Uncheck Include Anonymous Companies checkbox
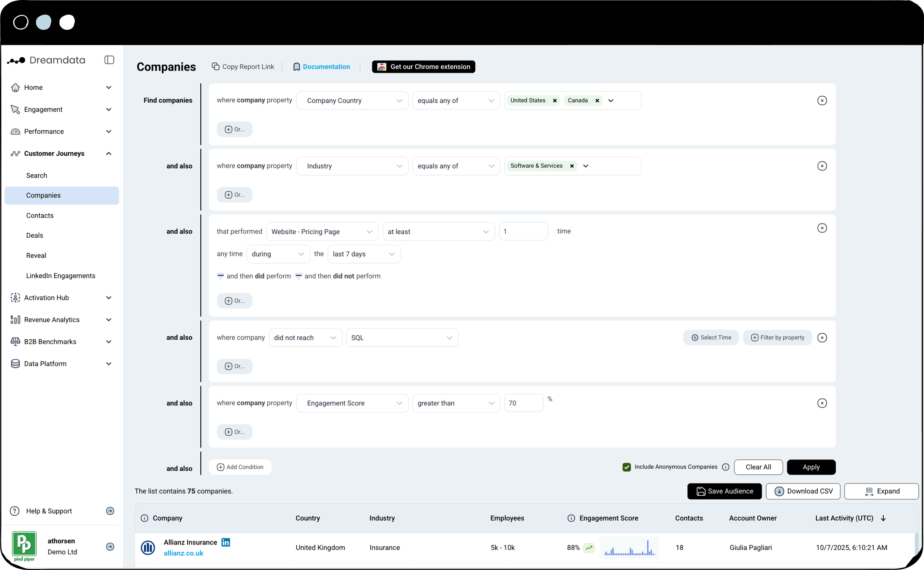Viewport: 924px width, 570px height. point(627,467)
